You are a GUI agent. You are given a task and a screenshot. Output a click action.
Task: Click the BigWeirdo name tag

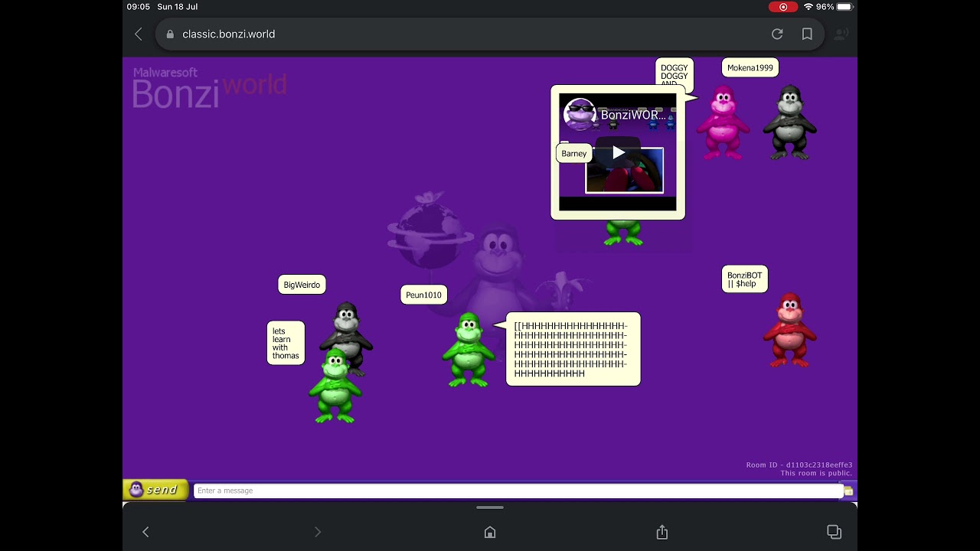click(x=302, y=285)
